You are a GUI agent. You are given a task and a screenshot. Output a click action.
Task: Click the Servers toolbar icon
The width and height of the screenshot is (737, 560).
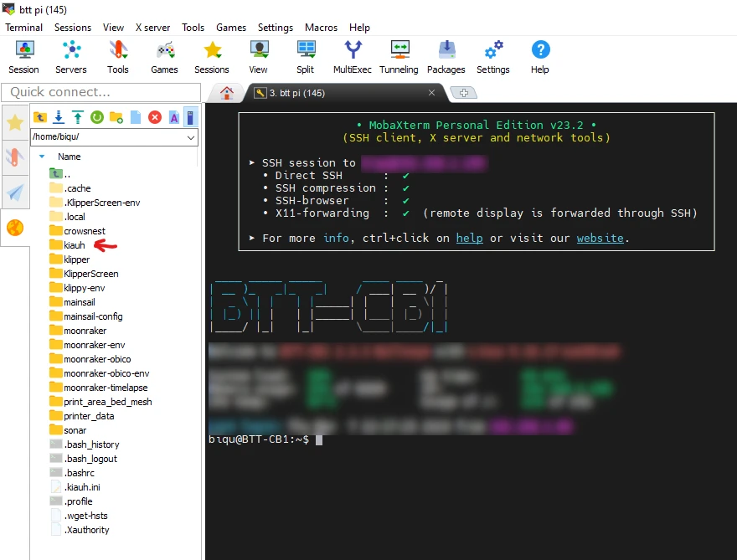coord(71,57)
